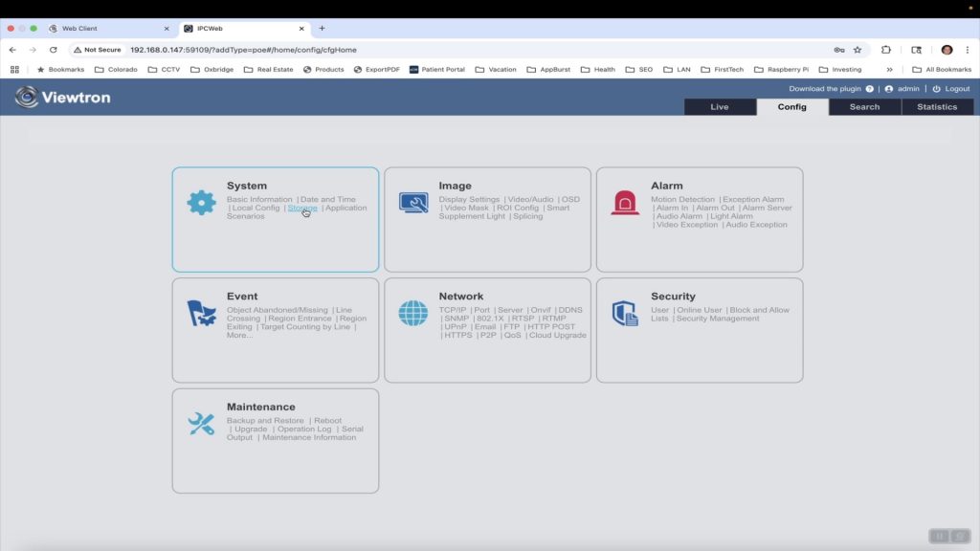
Task: Click the browser address bar URL
Action: (244, 50)
